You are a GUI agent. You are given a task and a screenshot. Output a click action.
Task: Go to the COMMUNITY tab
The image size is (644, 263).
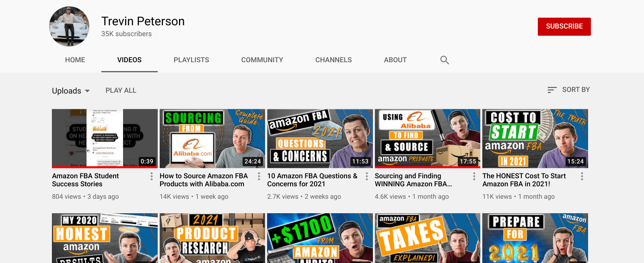coord(262,60)
